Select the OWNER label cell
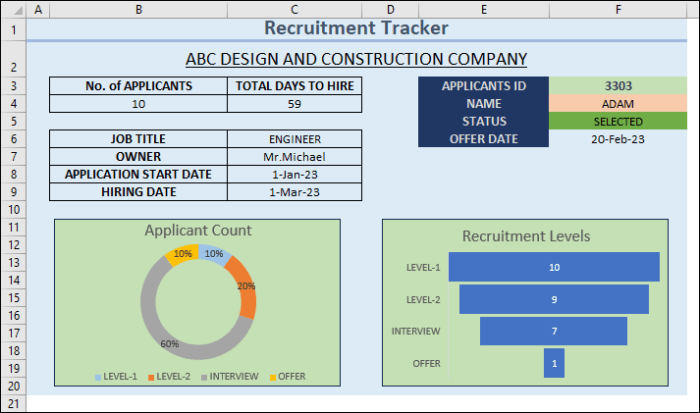700x413 pixels. coord(138,157)
